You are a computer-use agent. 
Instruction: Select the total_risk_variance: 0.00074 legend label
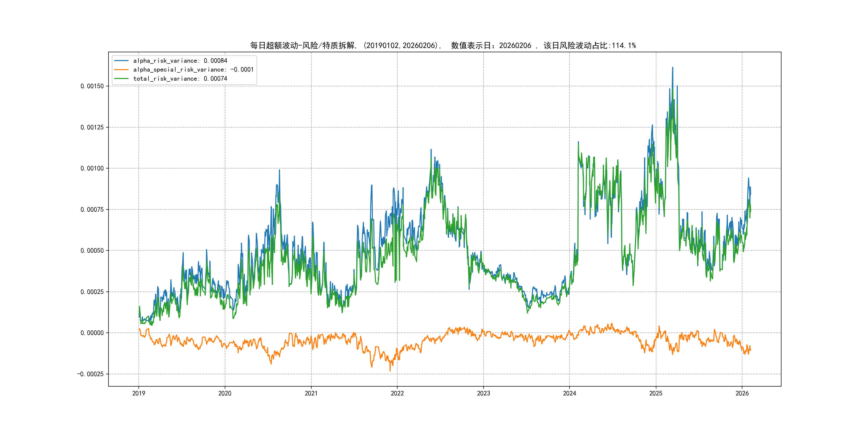(180, 78)
